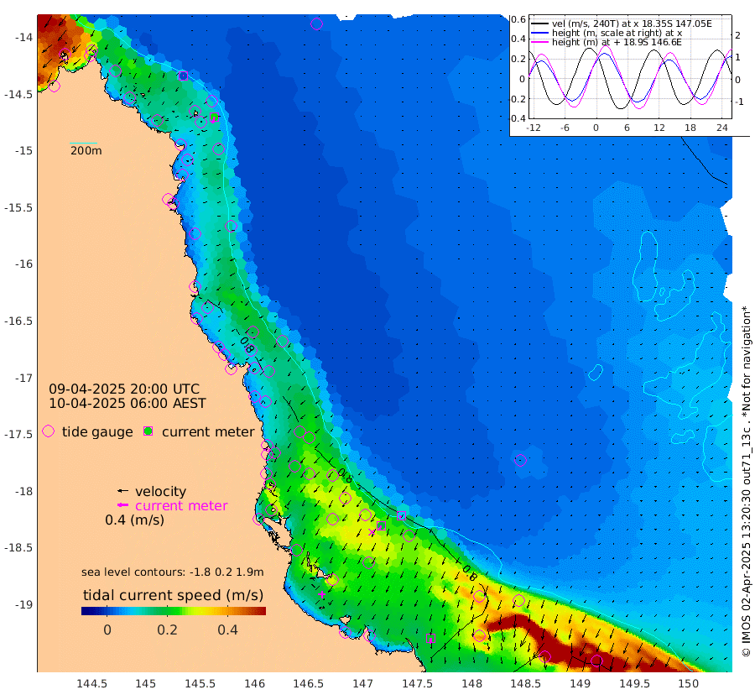
Task: Click the '09-04-2025 20:00 UTC' timestamp
Action: pyautogui.click(x=124, y=389)
